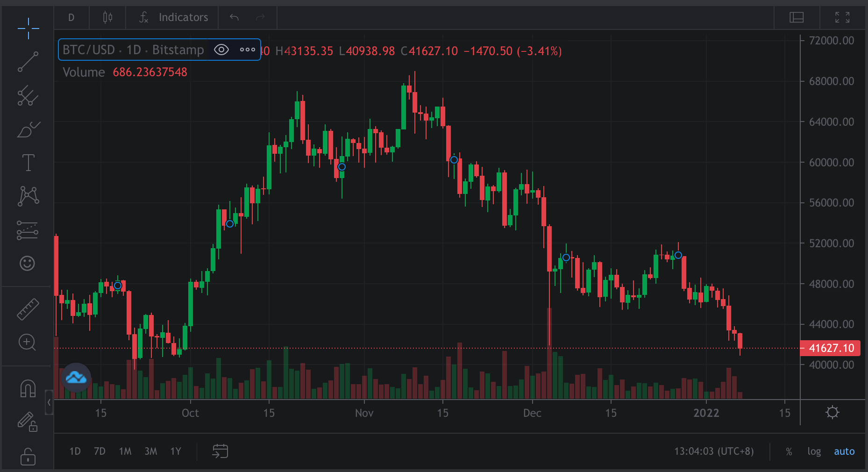
Task: Toggle percent scale on price axis
Action: coord(789,451)
